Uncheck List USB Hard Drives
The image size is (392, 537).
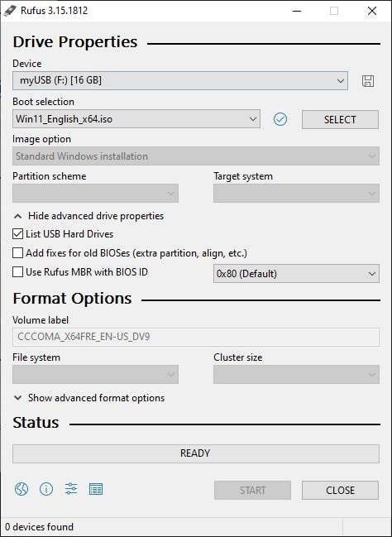18,234
